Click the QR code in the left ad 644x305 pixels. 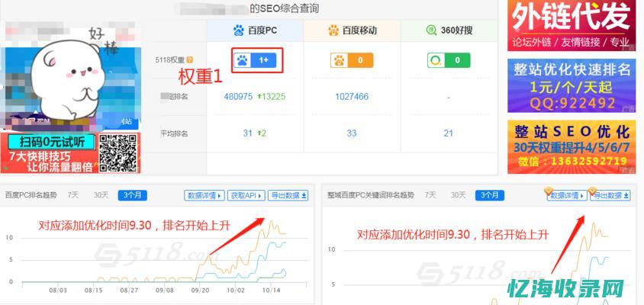[118, 153]
